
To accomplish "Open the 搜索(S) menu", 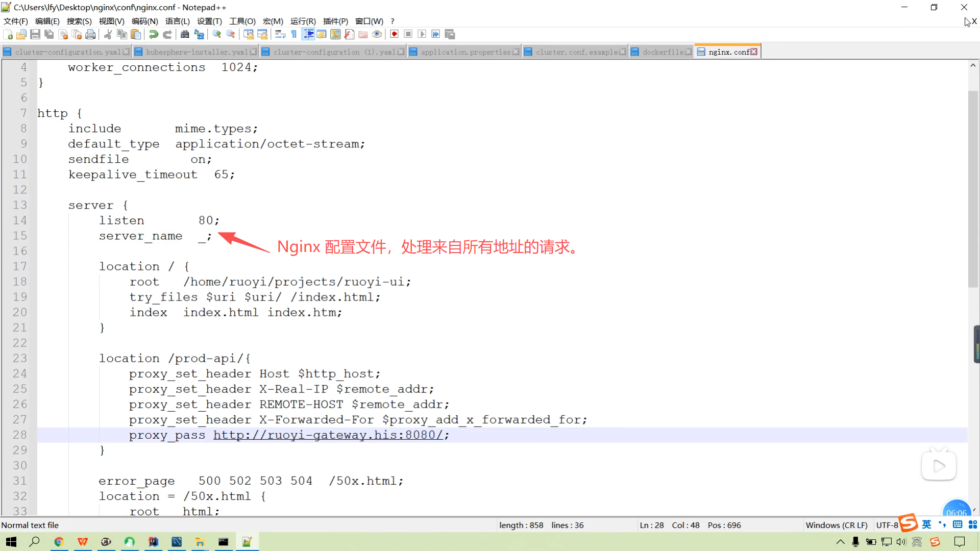I will point(79,21).
